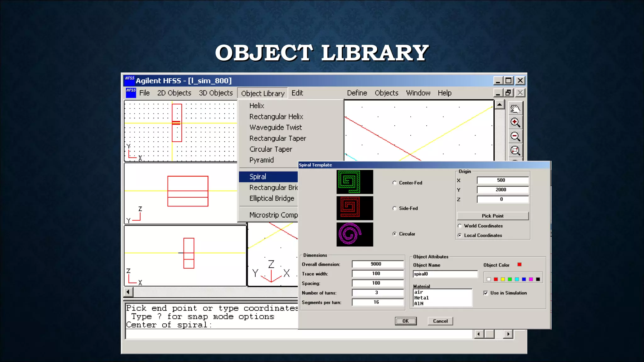Click the Pick Point button

coord(493,216)
